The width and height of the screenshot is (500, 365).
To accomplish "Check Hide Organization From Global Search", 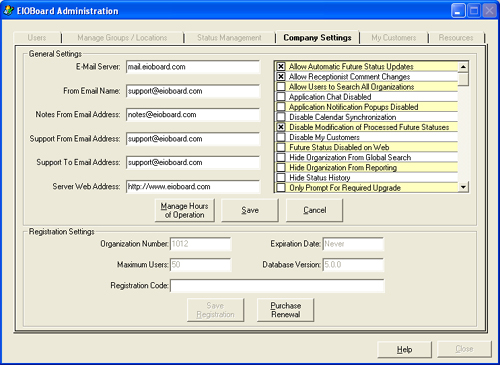I will (281, 157).
